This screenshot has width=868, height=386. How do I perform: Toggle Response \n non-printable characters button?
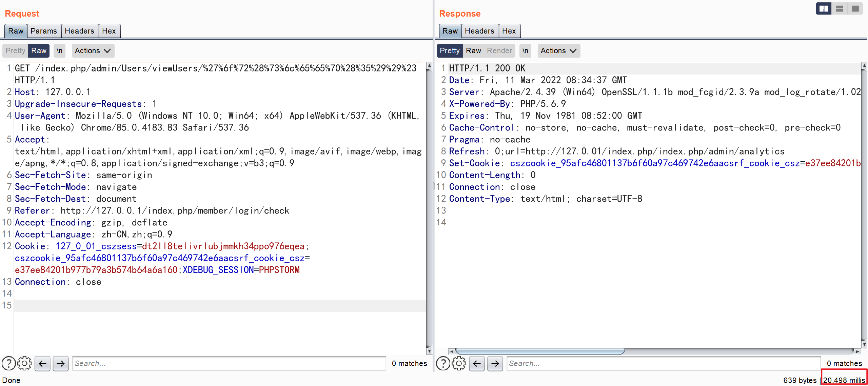click(x=525, y=50)
